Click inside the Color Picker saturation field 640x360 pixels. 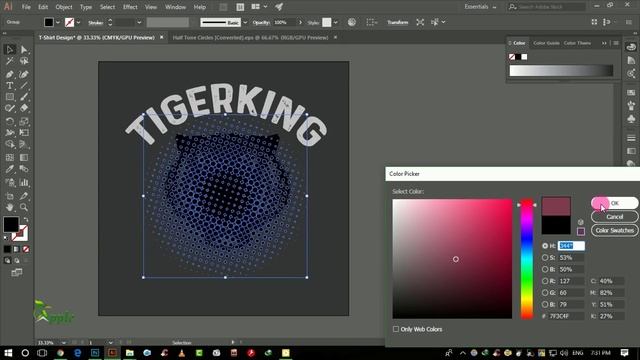pyautogui.click(x=571, y=258)
